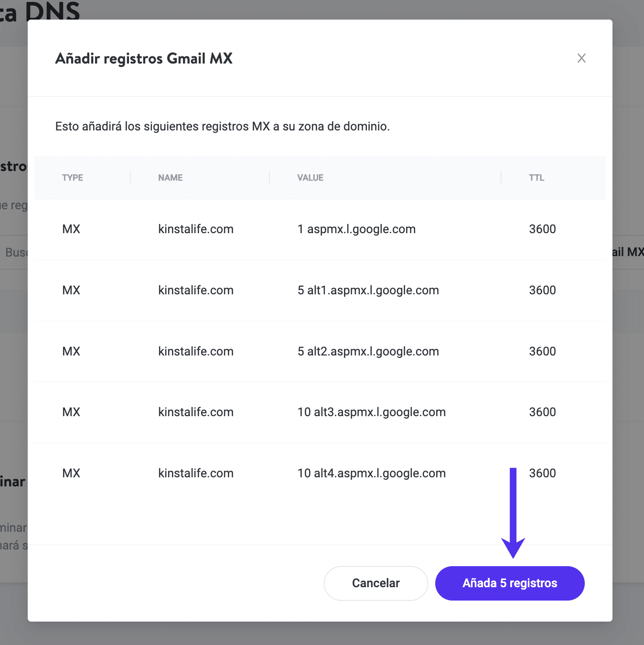Click the 3600 TTL in the first row
The height and width of the screenshot is (645, 644).
542,229
